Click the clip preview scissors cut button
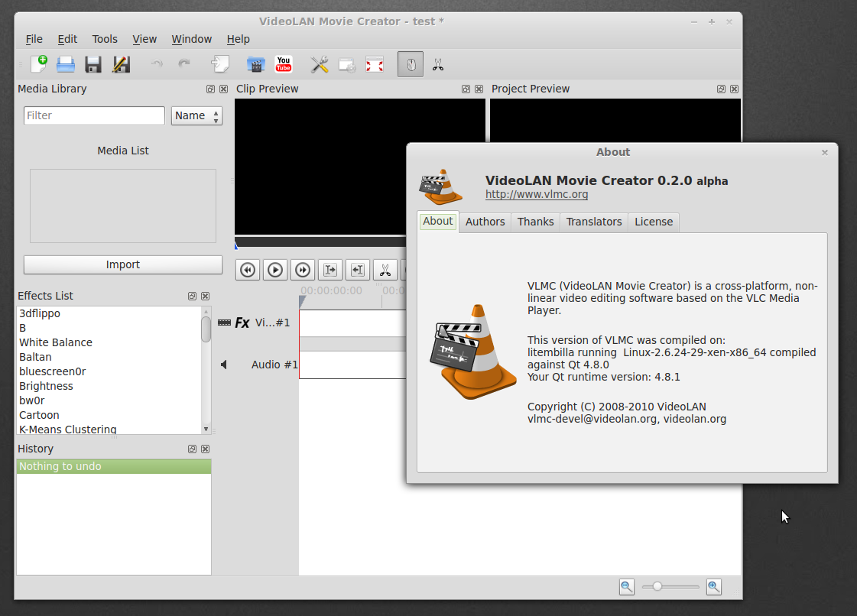Viewport: 857px width, 616px height. pyautogui.click(x=385, y=270)
